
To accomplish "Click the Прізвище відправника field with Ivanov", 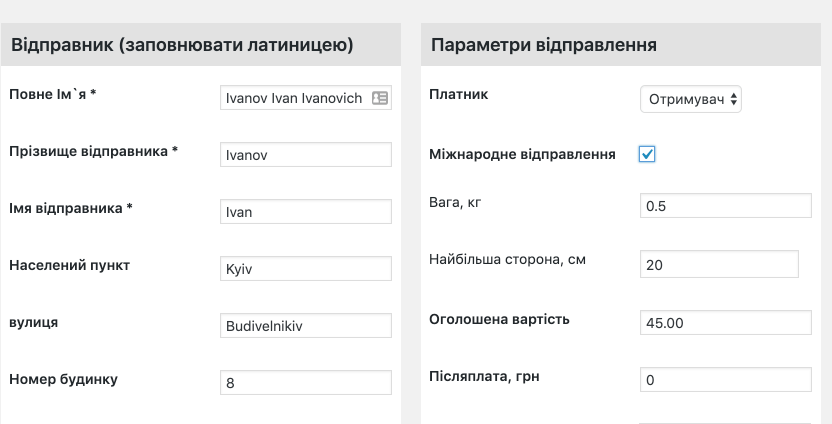I will point(306,154).
